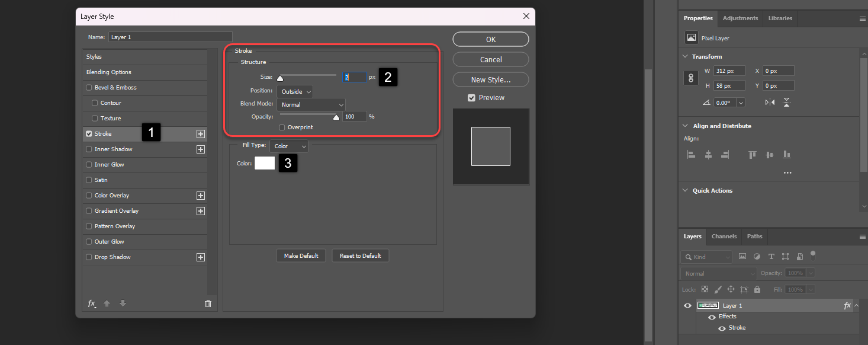
Task: Uncheck the Preview checkbox
Action: pos(471,97)
